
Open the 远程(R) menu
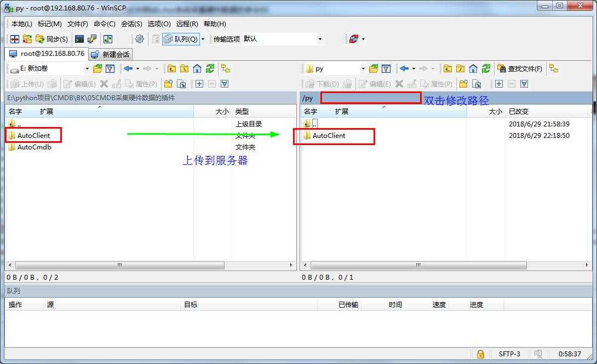coord(187,24)
